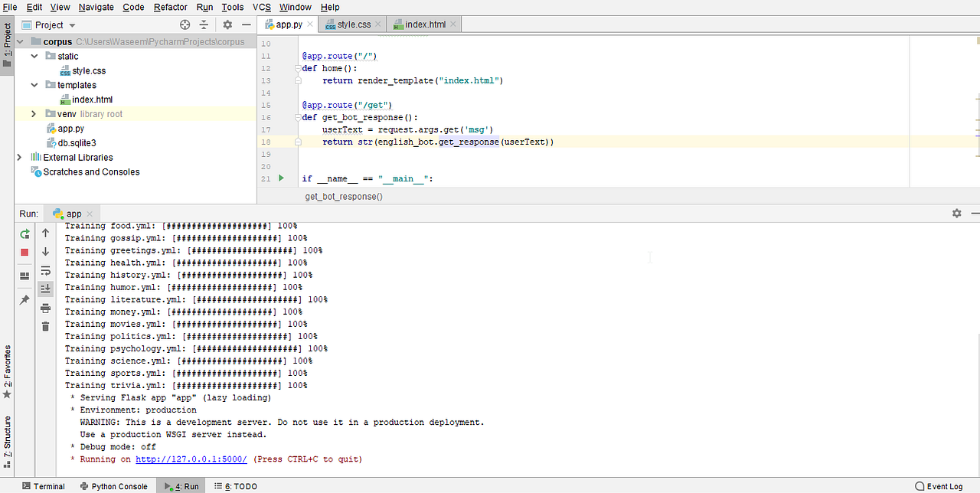This screenshot has height=493, width=980.
Task: Pin the Run tab
Action: click(x=24, y=299)
